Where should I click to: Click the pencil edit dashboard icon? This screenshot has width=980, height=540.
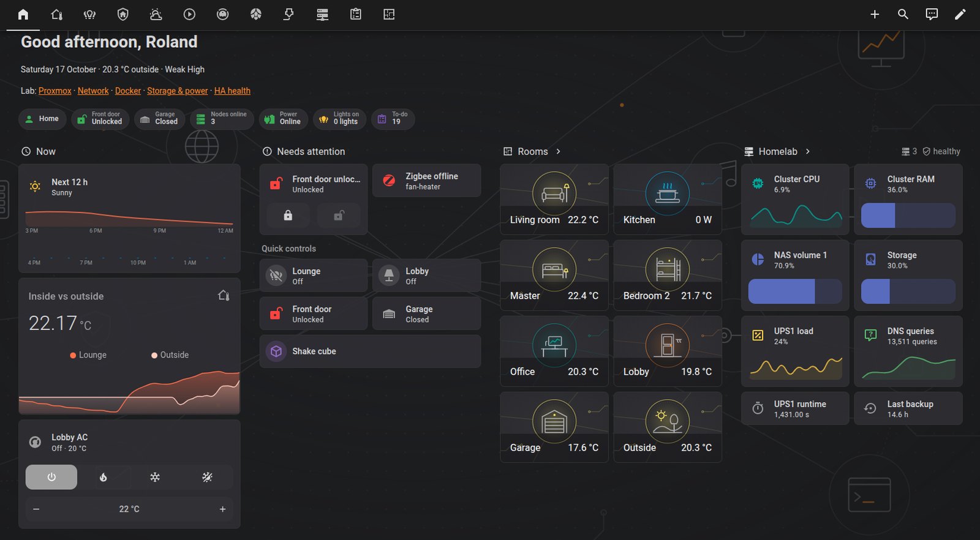960,14
